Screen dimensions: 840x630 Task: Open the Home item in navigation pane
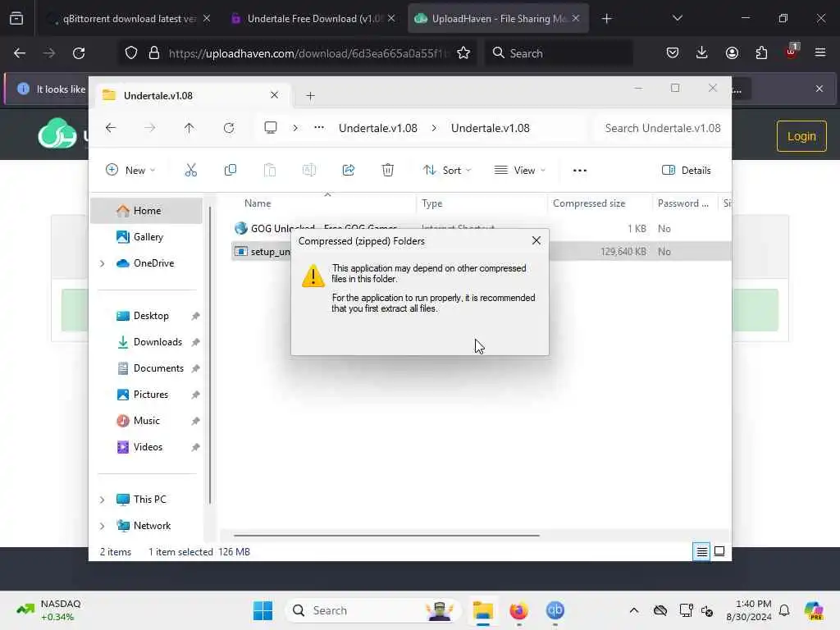(146, 211)
